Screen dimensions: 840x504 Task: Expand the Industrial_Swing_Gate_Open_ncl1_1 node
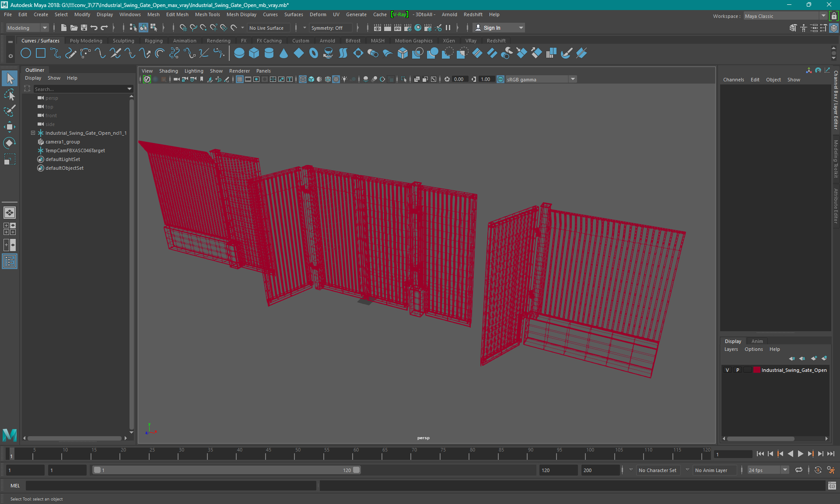pos(33,133)
